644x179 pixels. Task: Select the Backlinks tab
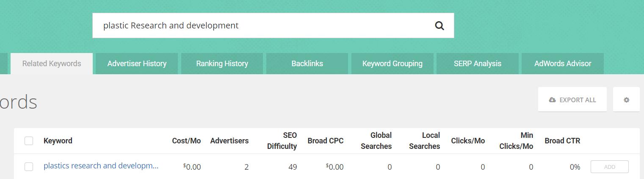307,64
